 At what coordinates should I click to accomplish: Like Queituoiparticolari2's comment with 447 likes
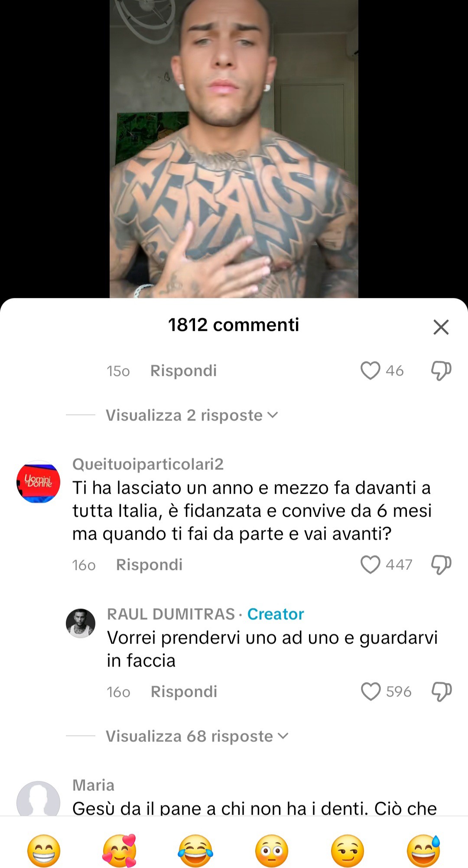[x=370, y=565]
